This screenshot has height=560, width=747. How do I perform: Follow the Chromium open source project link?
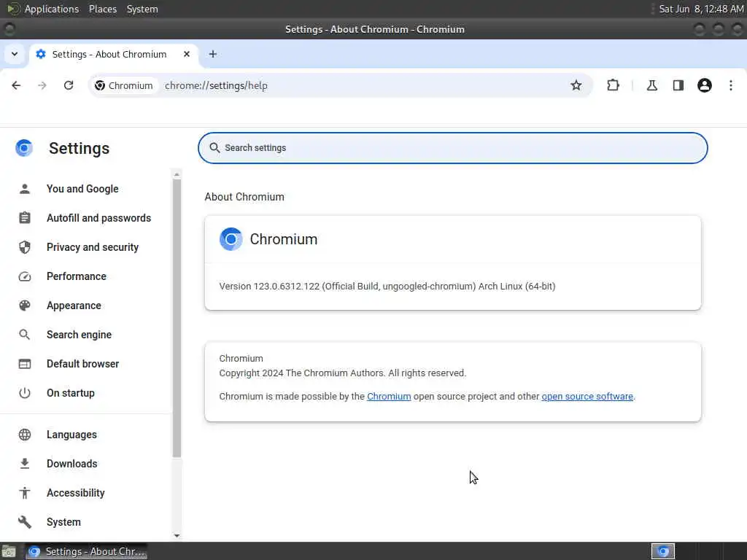(x=389, y=397)
